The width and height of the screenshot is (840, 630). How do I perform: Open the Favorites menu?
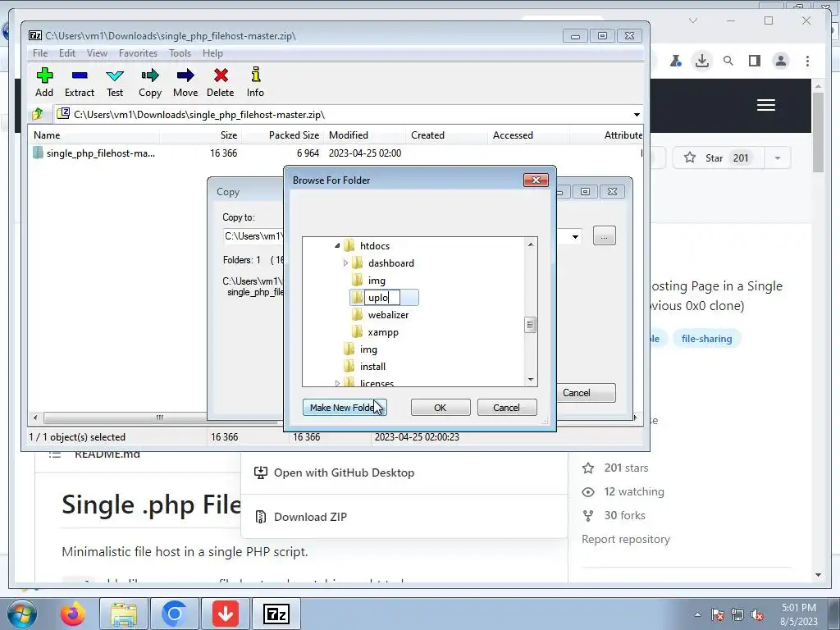[x=138, y=53]
